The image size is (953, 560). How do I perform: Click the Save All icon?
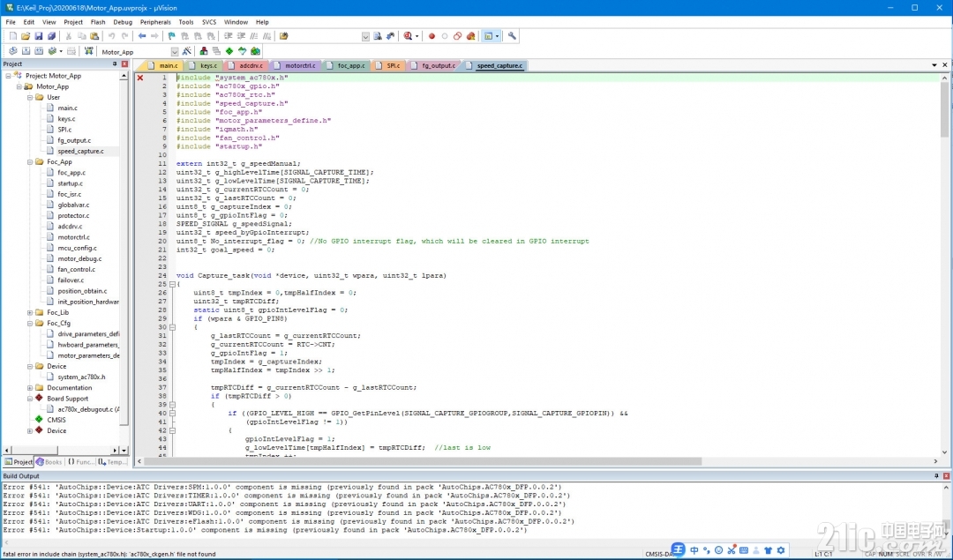tap(52, 36)
